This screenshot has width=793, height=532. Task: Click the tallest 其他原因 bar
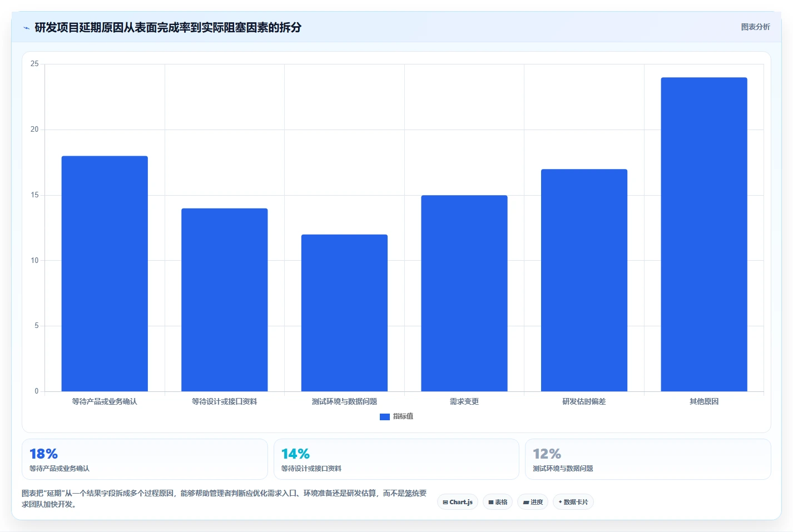click(704, 235)
